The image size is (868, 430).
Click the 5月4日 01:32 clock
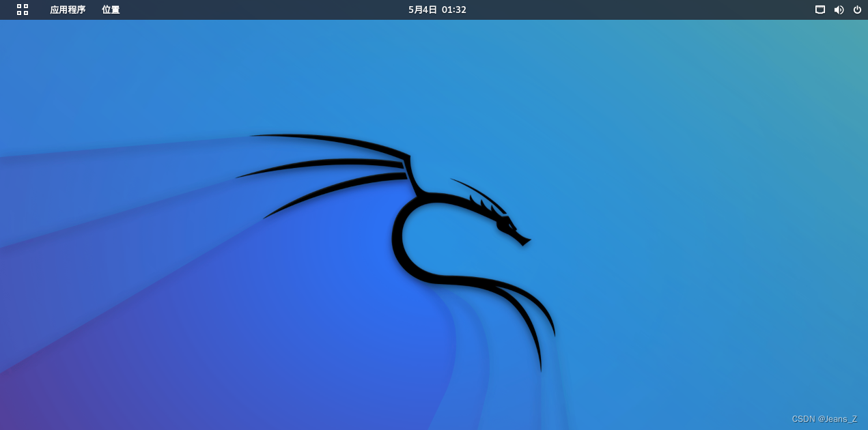coord(437,10)
